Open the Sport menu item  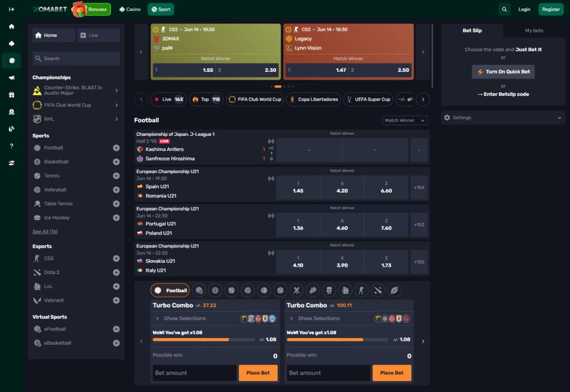(161, 9)
